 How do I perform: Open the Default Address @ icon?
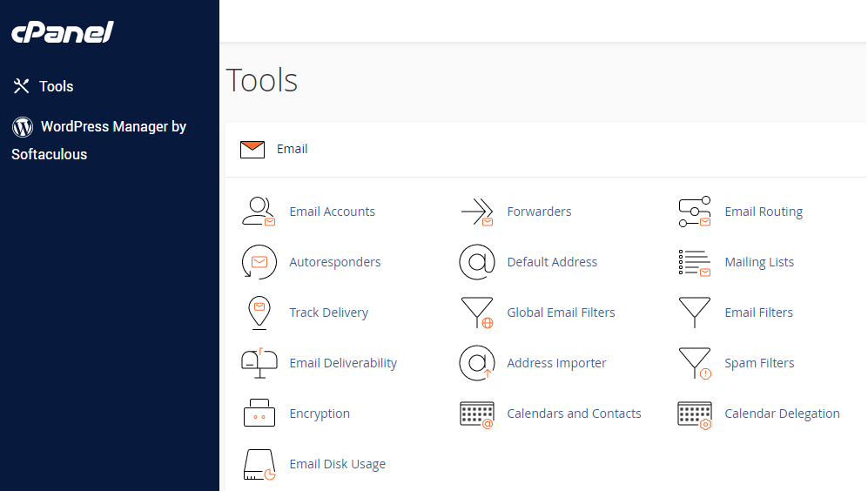(476, 262)
